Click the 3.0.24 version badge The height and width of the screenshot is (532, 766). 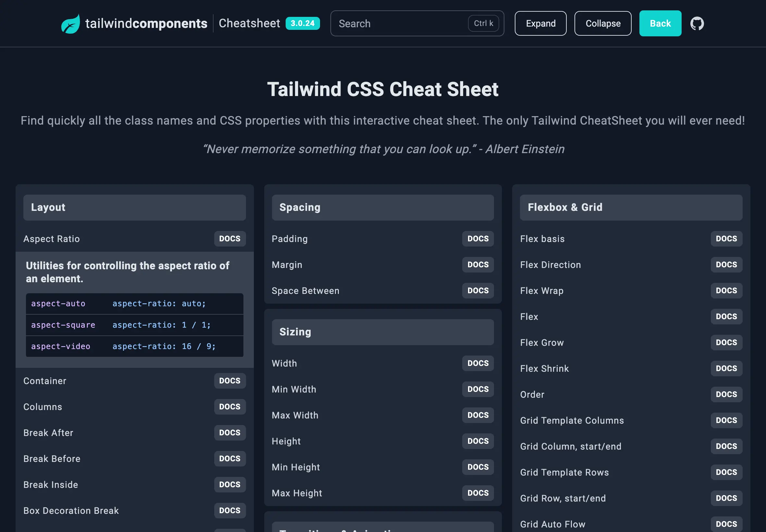[x=303, y=23]
